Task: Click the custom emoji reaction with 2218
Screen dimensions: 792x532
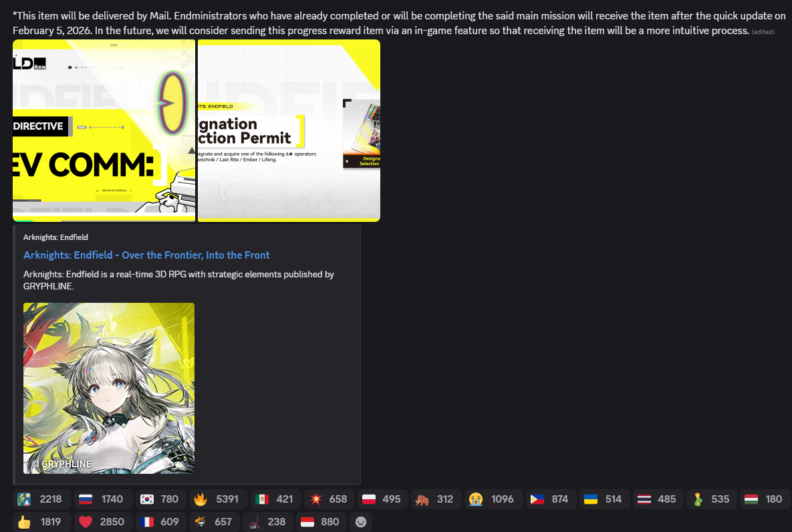Action: pyautogui.click(x=41, y=499)
